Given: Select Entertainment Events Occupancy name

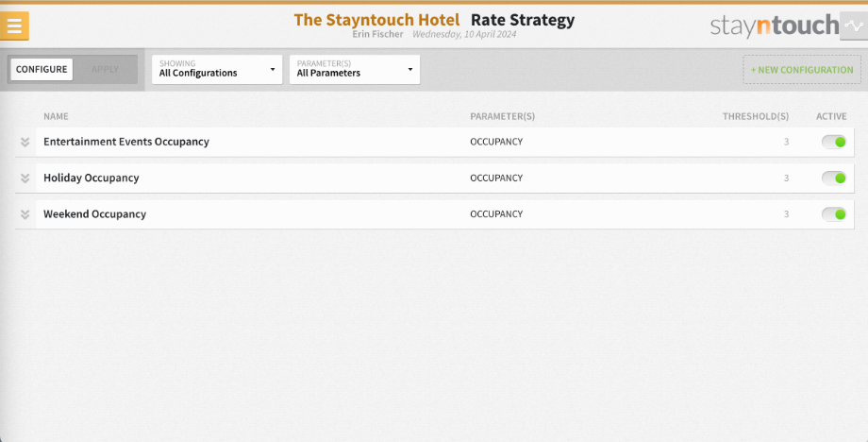Looking at the screenshot, I should 126,142.
